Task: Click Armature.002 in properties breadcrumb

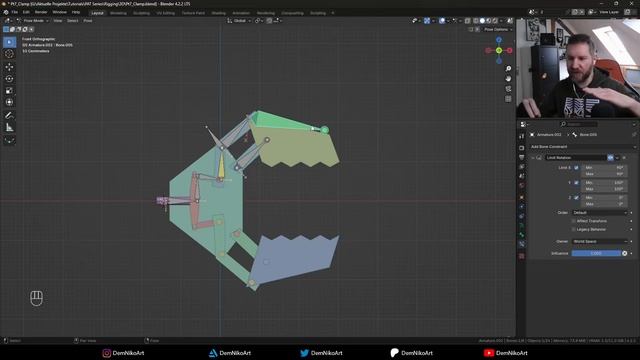Action: [549, 134]
